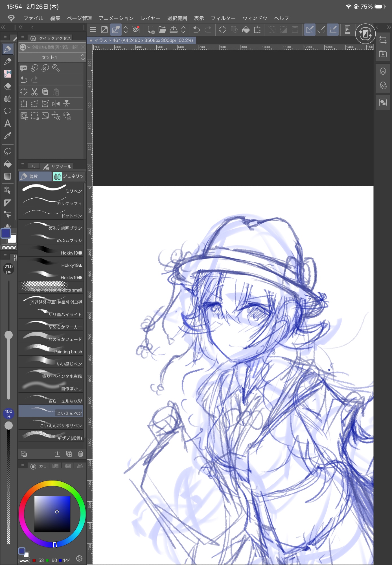Select the Balloon tool in left toolbar
392x565 pixels.
(x=8, y=111)
